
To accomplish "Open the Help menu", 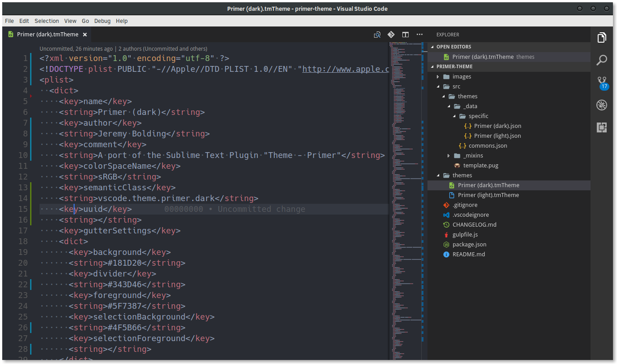I will click(122, 21).
